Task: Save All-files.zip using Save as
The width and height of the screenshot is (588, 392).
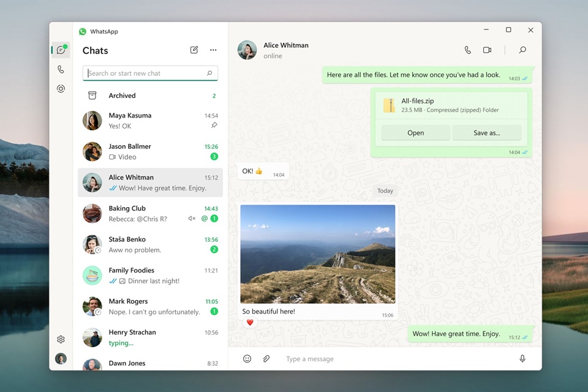Action: (x=487, y=132)
